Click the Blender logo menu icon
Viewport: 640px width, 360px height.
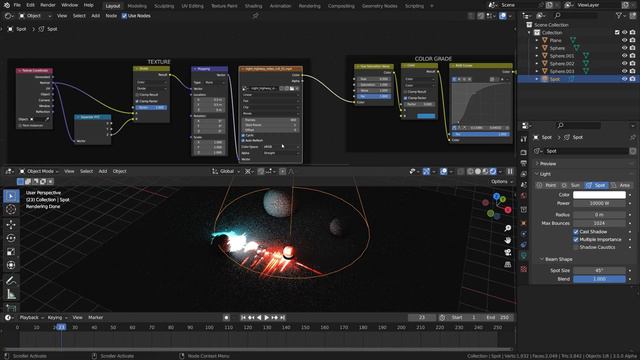coord(7,5)
